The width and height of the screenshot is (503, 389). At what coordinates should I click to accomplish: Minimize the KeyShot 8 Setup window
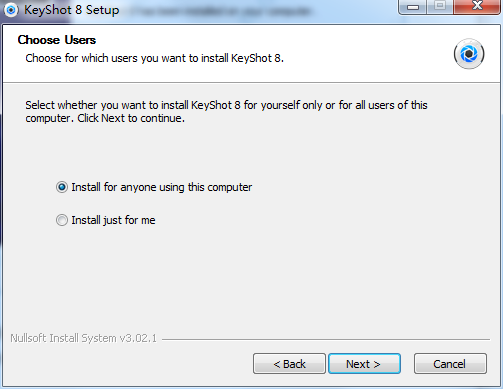click(413, 6)
